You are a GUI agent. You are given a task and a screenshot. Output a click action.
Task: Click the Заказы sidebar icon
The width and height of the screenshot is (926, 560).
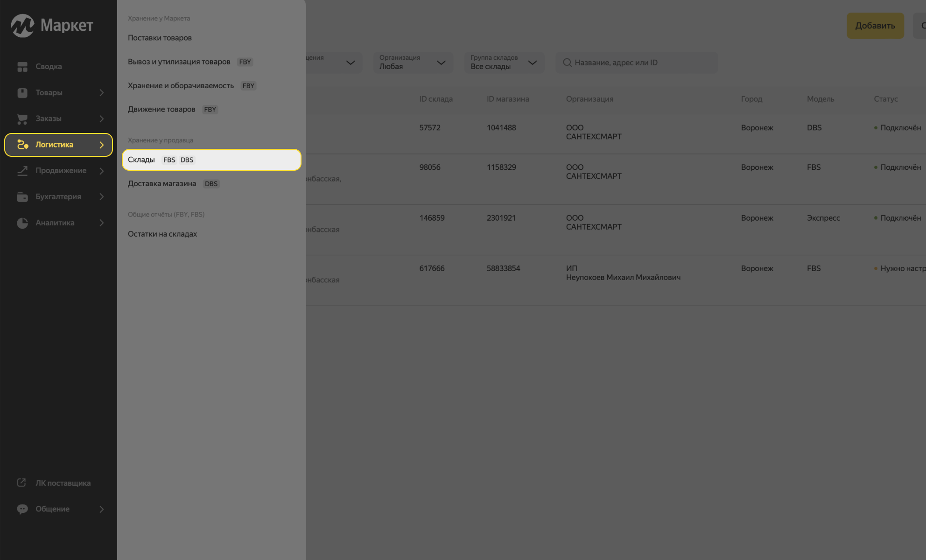[22, 119]
